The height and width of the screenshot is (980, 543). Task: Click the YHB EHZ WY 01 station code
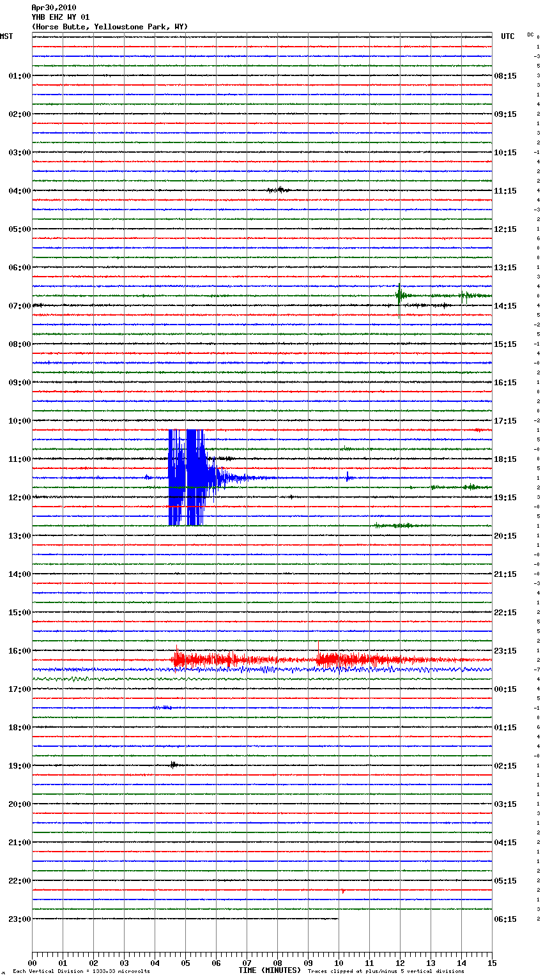[61, 17]
